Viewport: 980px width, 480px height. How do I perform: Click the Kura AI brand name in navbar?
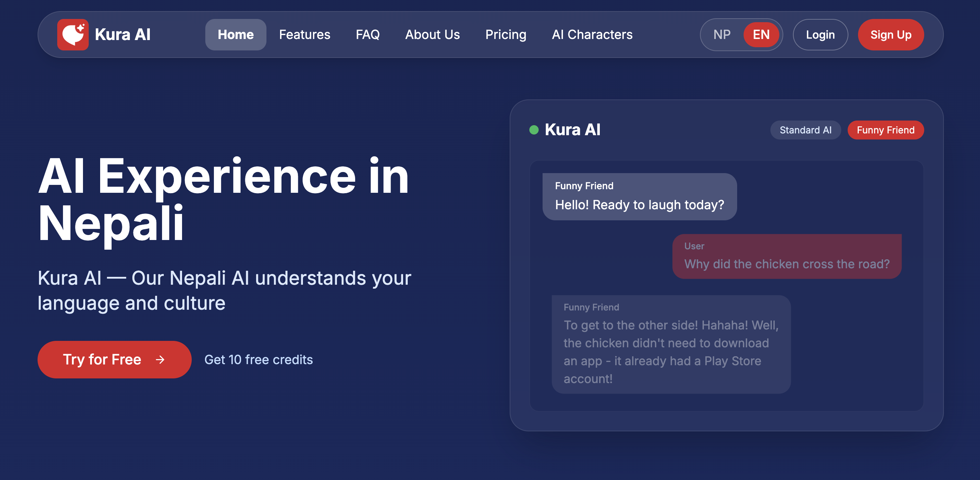122,35
